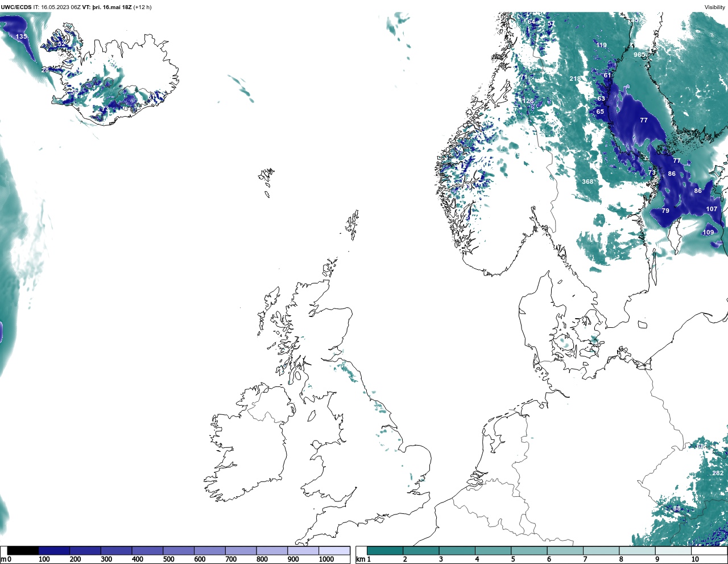This screenshot has height=564, width=728.
Task: Select the 4–5 km legend swatch
Action: 493,550
